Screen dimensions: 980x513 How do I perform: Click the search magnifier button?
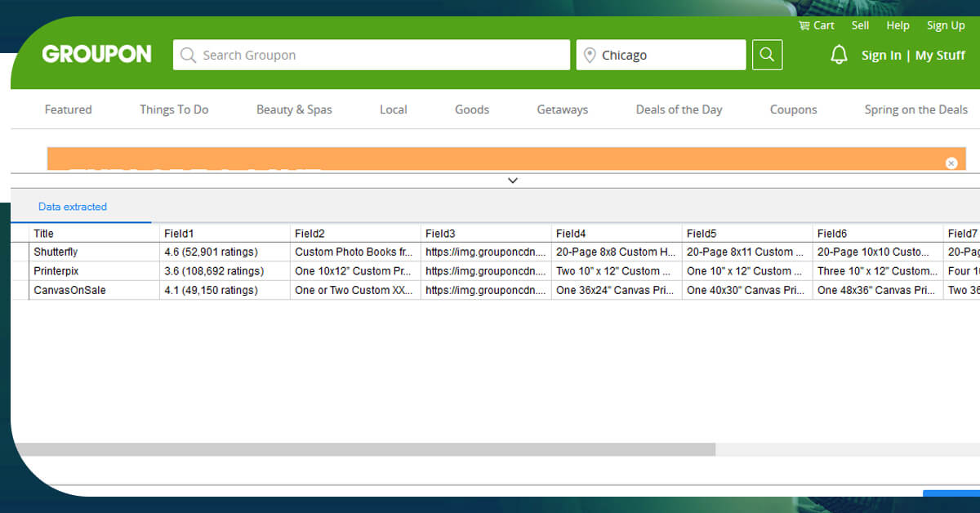(x=767, y=55)
